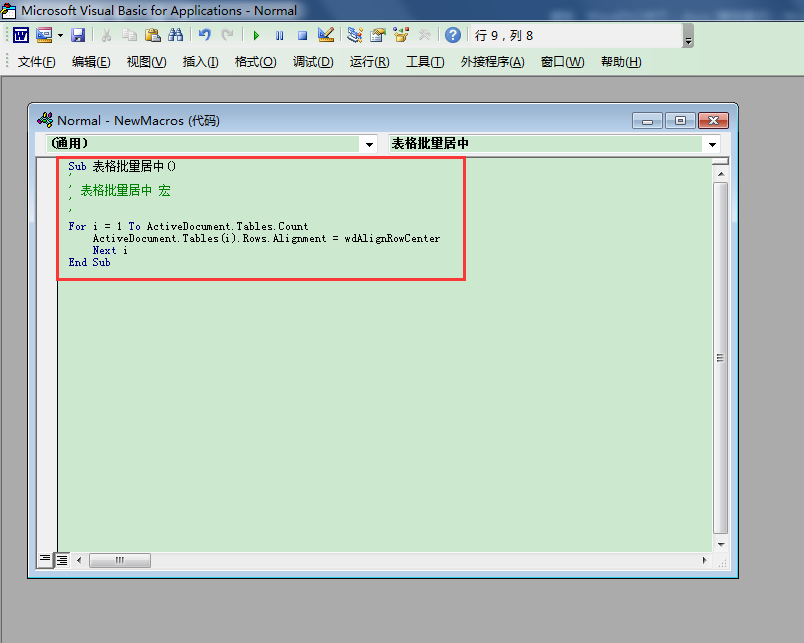Save Normal with the floppy disk icon
The width and height of the screenshot is (804, 643).
77,35
